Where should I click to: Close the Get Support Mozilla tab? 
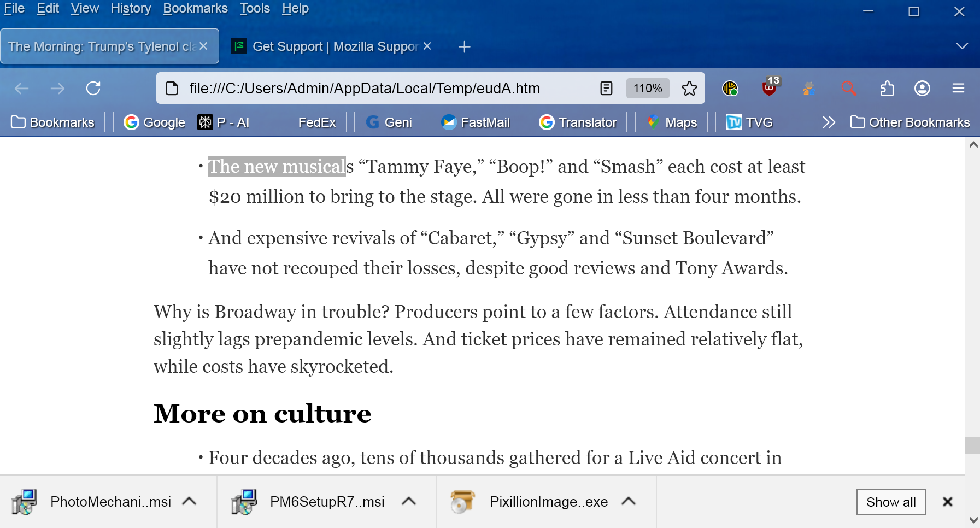(x=427, y=46)
